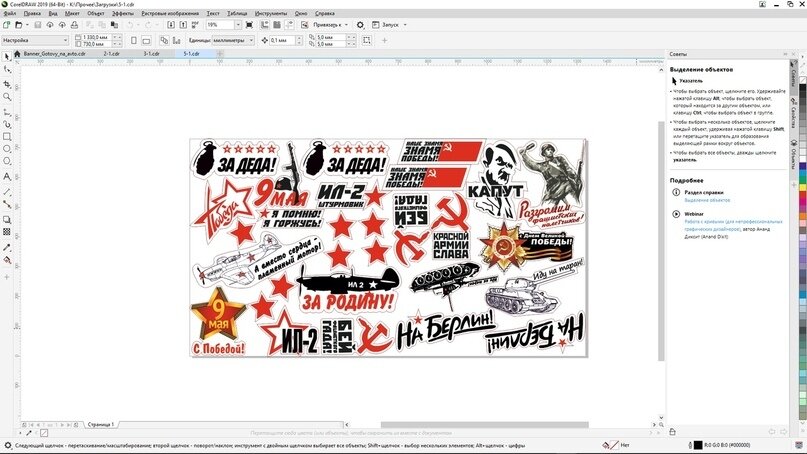Toggle treat all objects as filled

(366, 40)
